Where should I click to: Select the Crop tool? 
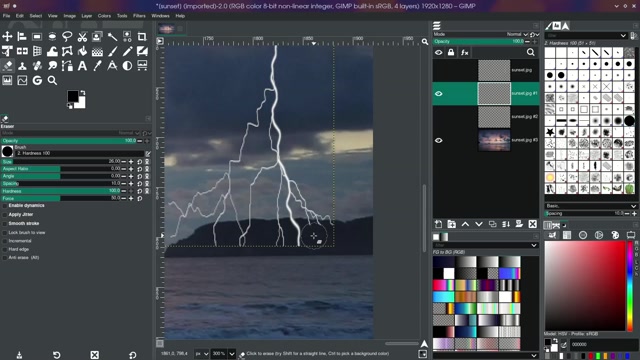tap(142, 37)
